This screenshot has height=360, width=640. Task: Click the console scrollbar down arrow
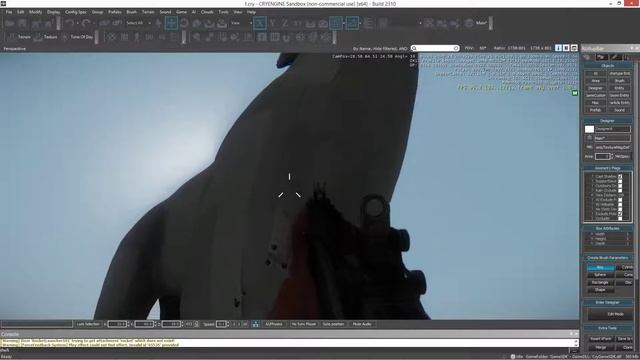576,345
